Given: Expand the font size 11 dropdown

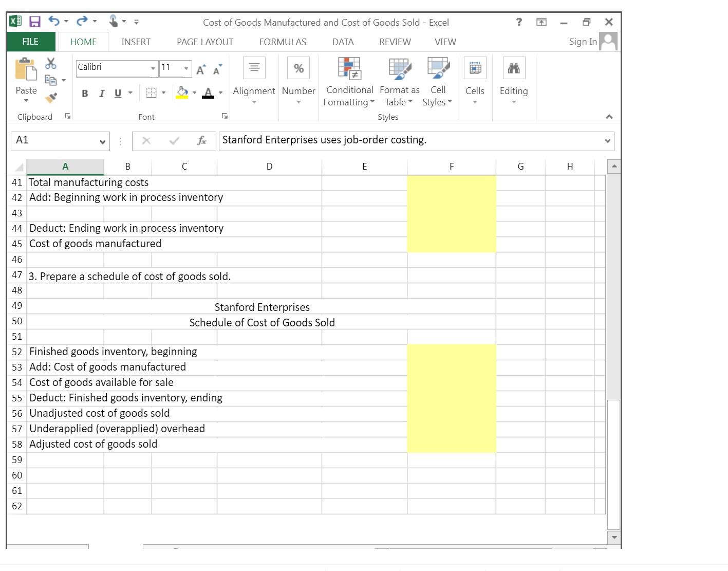Looking at the screenshot, I should click(x=186, y=68).
